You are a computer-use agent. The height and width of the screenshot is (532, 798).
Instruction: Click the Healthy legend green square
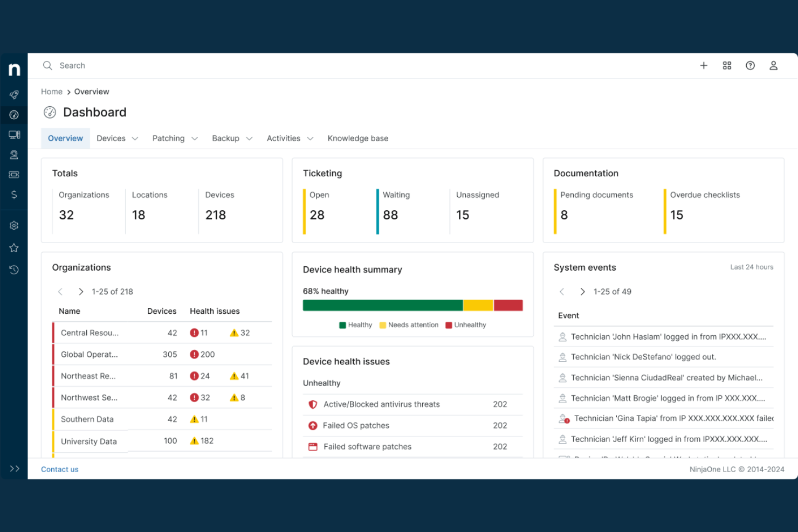coord(342,325)
